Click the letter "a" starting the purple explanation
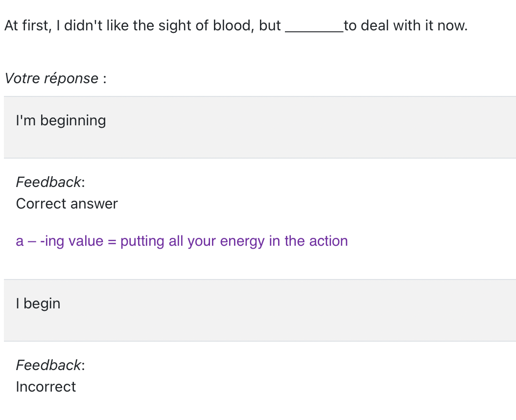Image resolution: width=516 pixels, height=420 pixels. click(x=20, y=242)
